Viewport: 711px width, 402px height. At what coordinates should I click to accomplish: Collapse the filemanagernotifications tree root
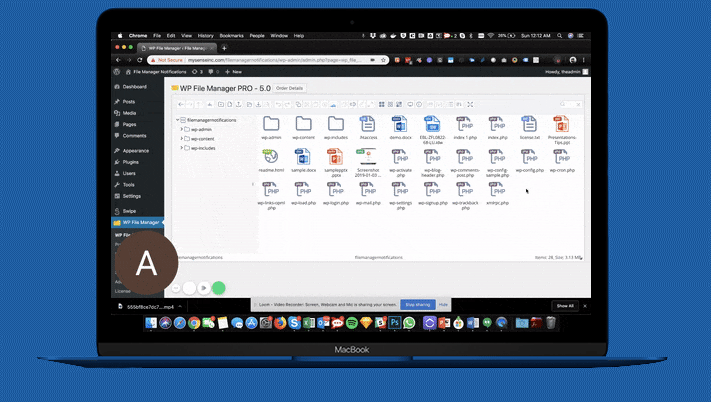[x=178, y=120]
